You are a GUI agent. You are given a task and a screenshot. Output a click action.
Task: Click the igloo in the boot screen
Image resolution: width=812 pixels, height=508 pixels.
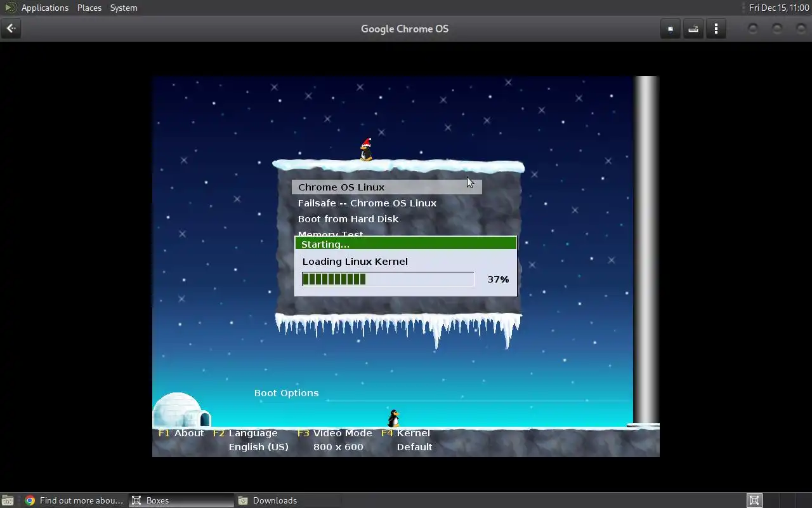pos(182,410)
